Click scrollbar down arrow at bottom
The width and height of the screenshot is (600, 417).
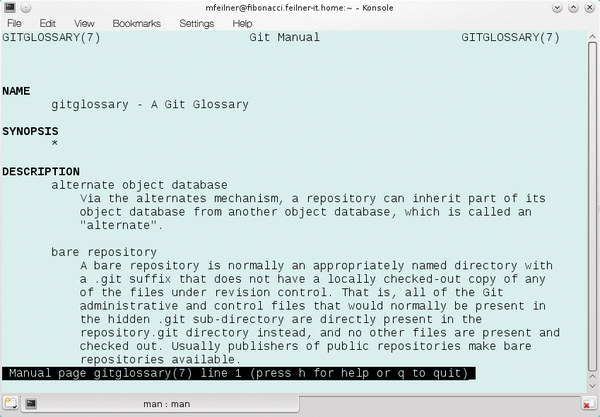tap(592, 386)
